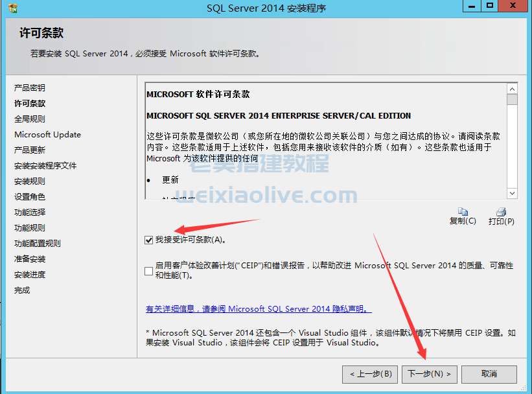Viewport: 532px width, 394px height.
Task: Select 安装进度 step in sidebar
Action: [30, 274]
